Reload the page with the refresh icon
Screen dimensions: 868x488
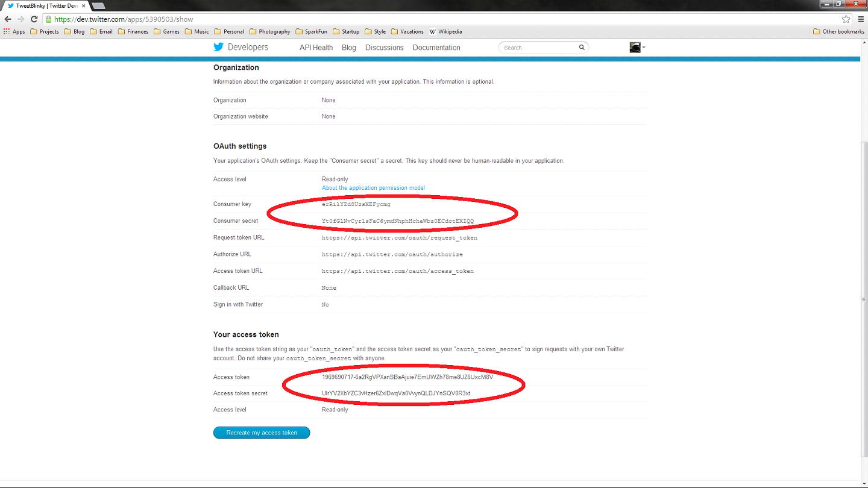pos(34,19)
